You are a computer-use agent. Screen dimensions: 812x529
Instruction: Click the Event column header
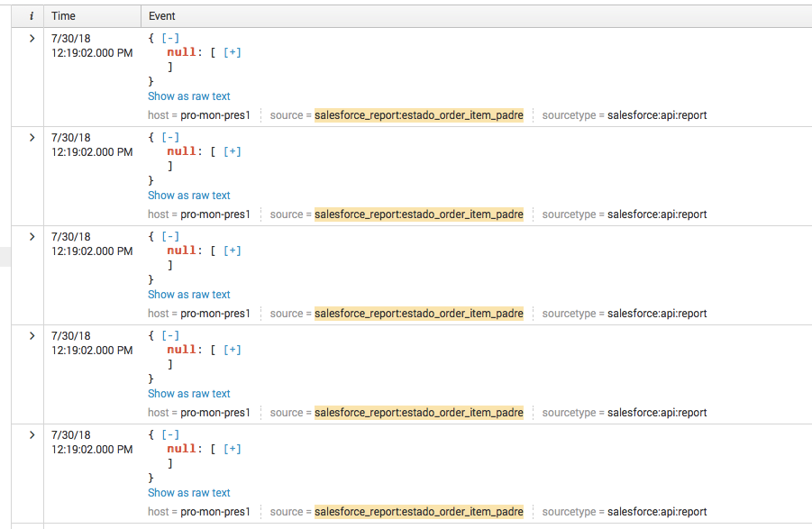[x=162, y=16]
